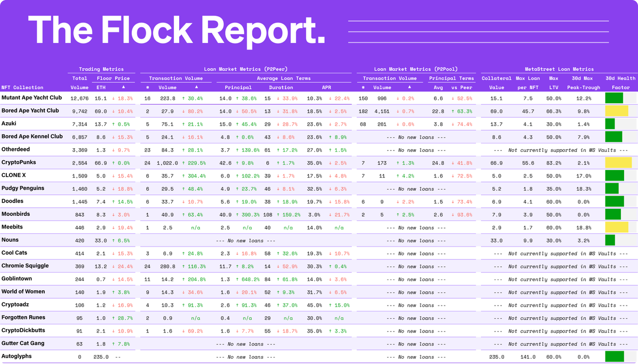Select the Pudgy Penguins collection name
Screen dimensions: 638x364
pyautogui.click(x=23, y=188)
